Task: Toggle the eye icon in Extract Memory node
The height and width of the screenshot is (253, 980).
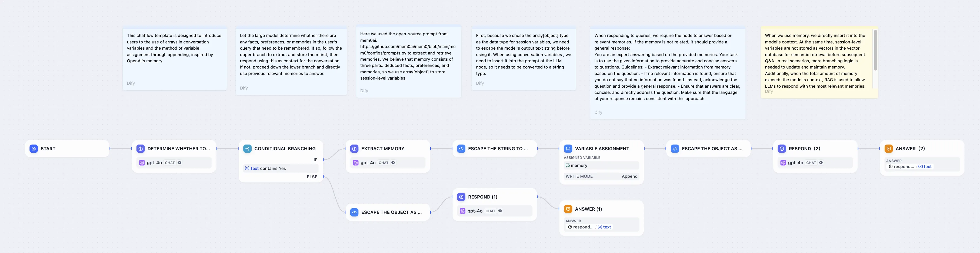Action: (393, 163)
